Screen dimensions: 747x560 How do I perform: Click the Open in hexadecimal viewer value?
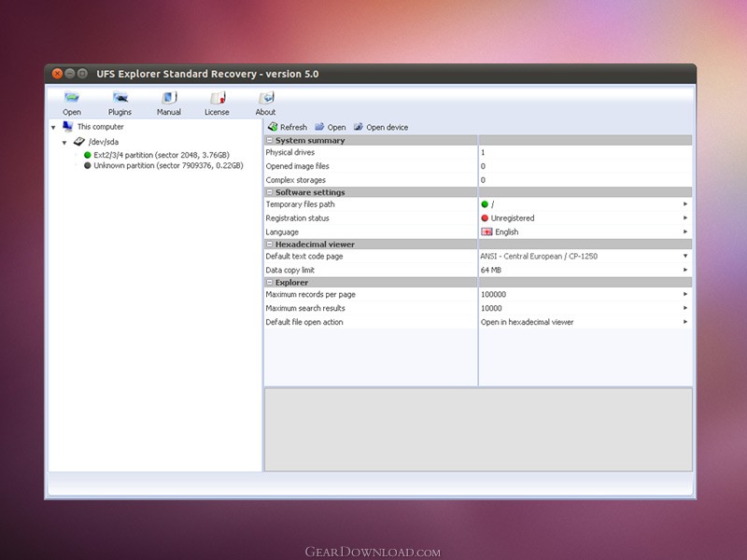click(527, 322)
